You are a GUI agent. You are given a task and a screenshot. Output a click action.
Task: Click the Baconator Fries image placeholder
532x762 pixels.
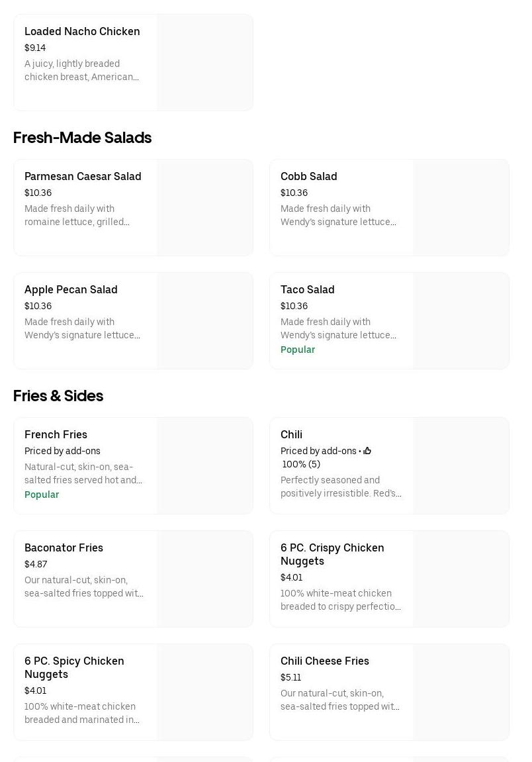click(204, 579)
